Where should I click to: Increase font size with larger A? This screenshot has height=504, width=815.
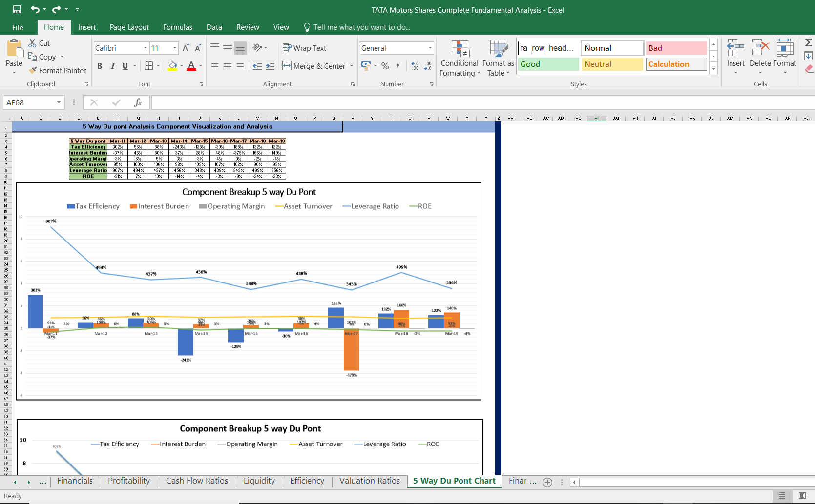point(186,48)
